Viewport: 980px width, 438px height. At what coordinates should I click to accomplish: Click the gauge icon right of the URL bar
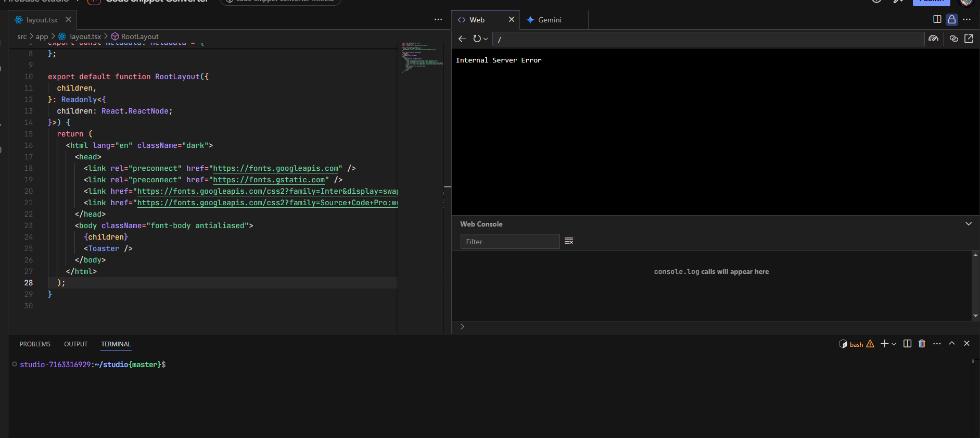coord(934,39)
